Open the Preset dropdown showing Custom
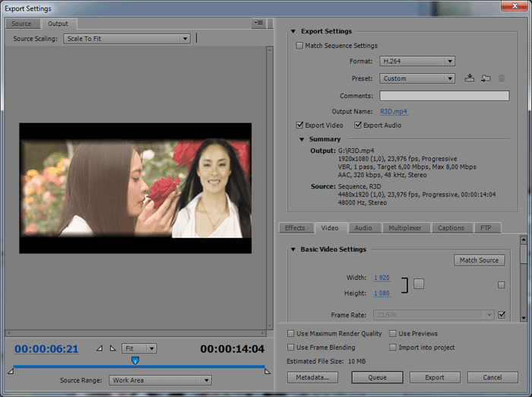This screenshot has width=532, height=397. (417, 78)
